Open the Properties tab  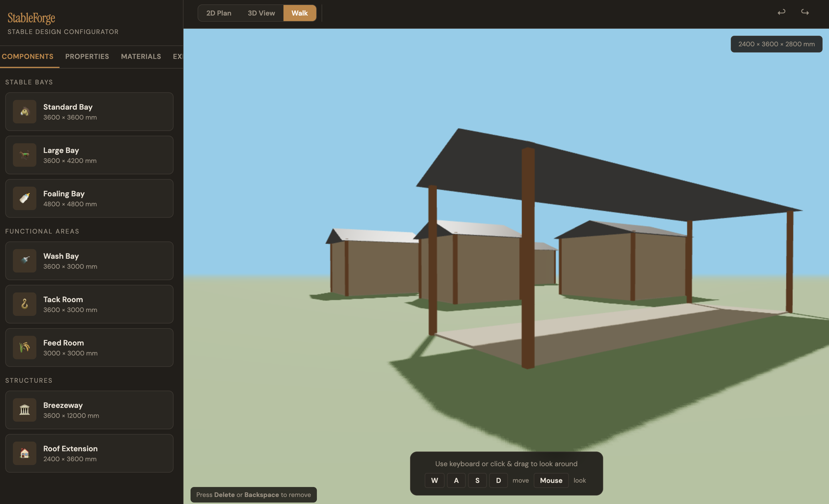pos(87,57)
